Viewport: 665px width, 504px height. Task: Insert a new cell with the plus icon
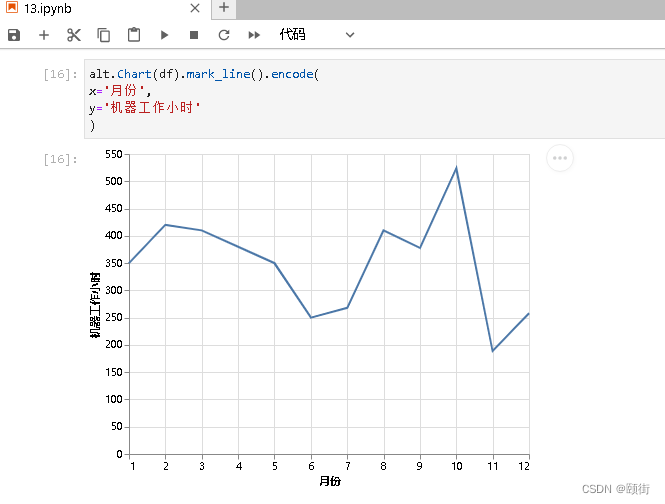click(44, 35)
